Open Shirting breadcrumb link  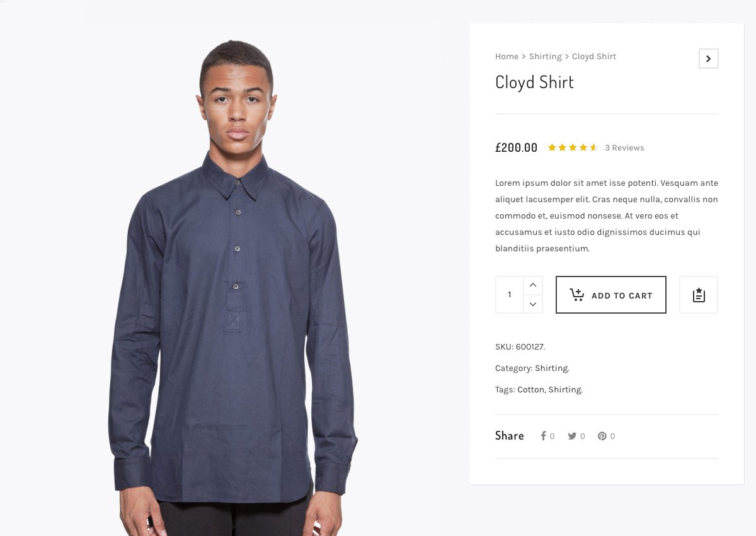pos(545,57)
